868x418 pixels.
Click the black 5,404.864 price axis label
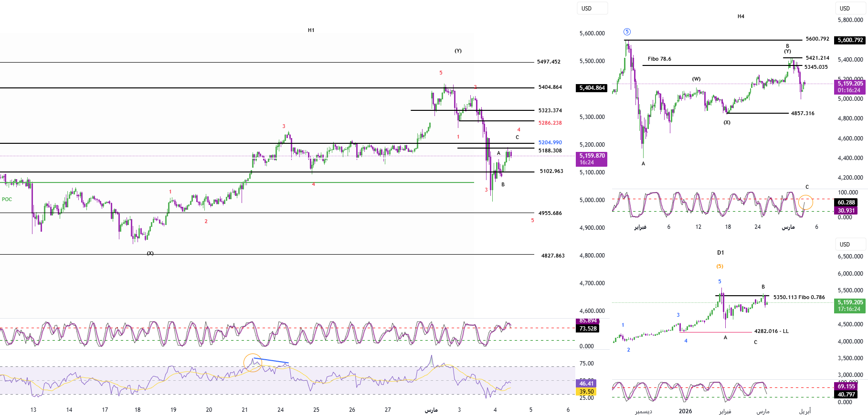point(592,88)
